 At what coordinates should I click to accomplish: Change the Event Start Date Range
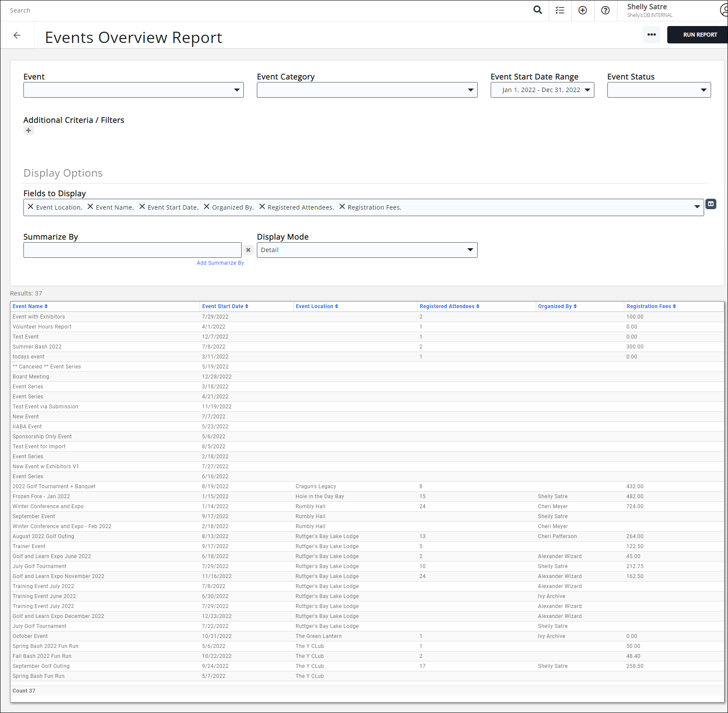[542, 90]
